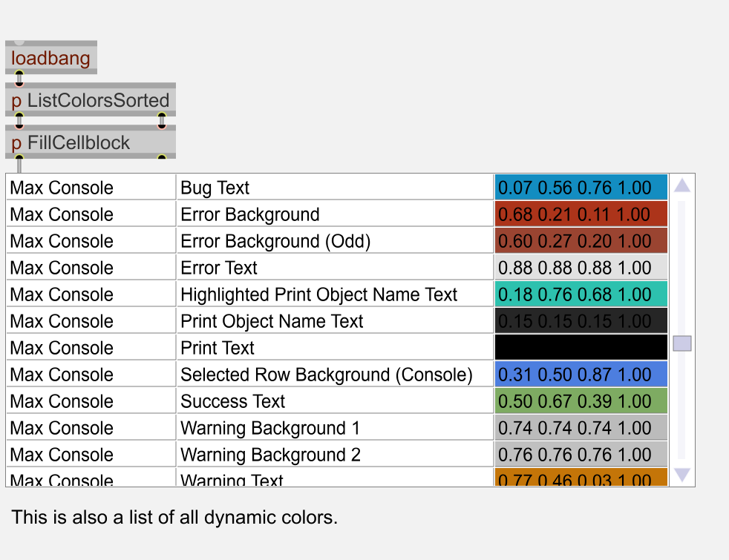
Task: Click the vertical scrollbar thumb
Action: [681, 343]
